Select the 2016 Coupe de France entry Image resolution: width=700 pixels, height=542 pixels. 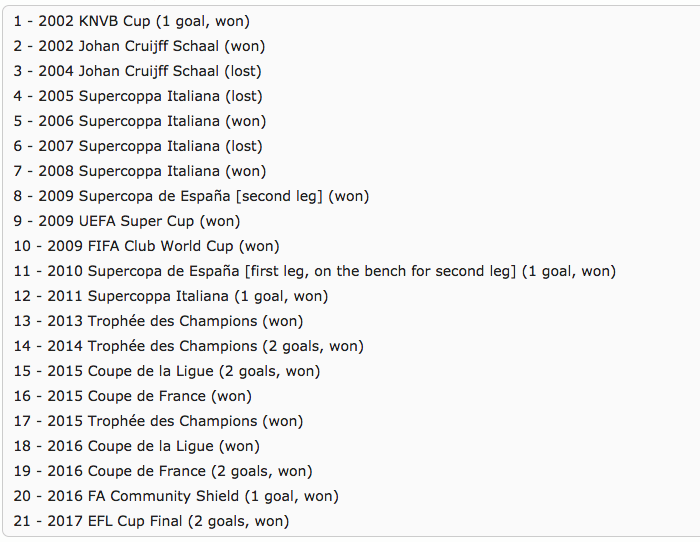(x=163, y=471)
